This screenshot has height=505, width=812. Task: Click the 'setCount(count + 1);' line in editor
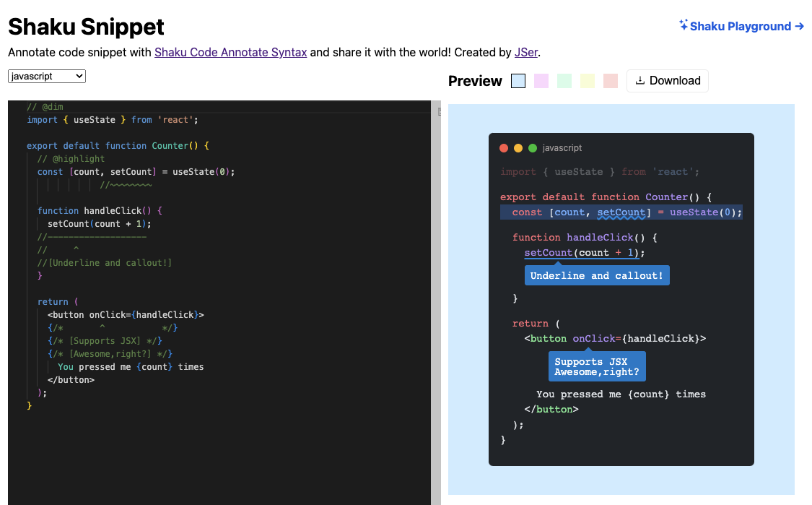coord(100,223)
